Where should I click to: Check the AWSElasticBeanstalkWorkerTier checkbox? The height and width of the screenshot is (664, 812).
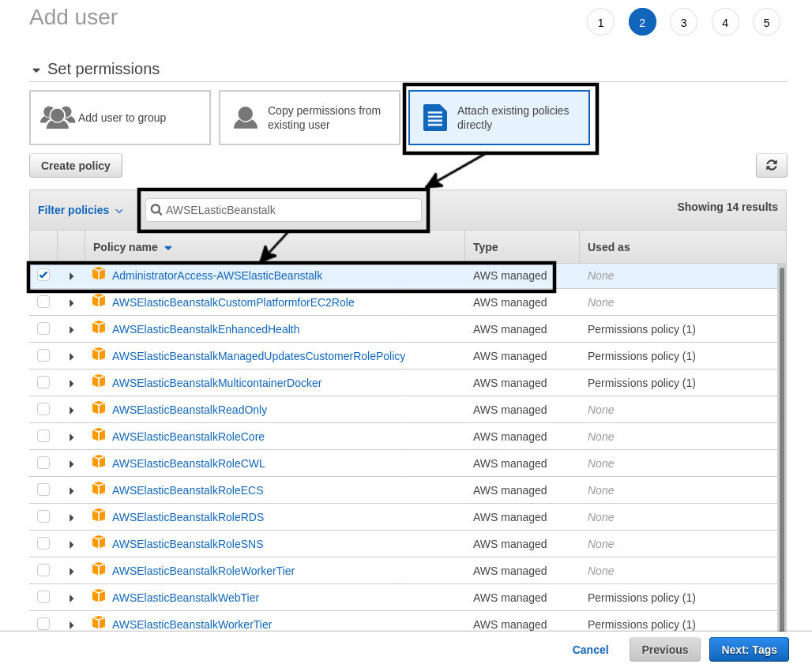[43, 623]
